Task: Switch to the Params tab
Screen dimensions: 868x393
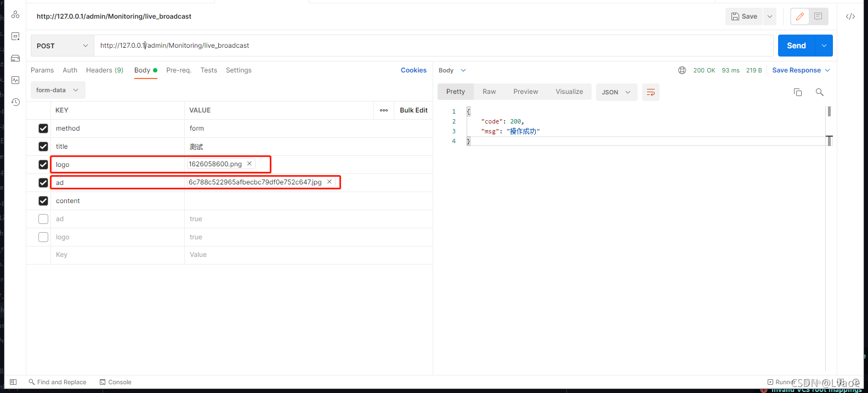Action: pos(42,70)
